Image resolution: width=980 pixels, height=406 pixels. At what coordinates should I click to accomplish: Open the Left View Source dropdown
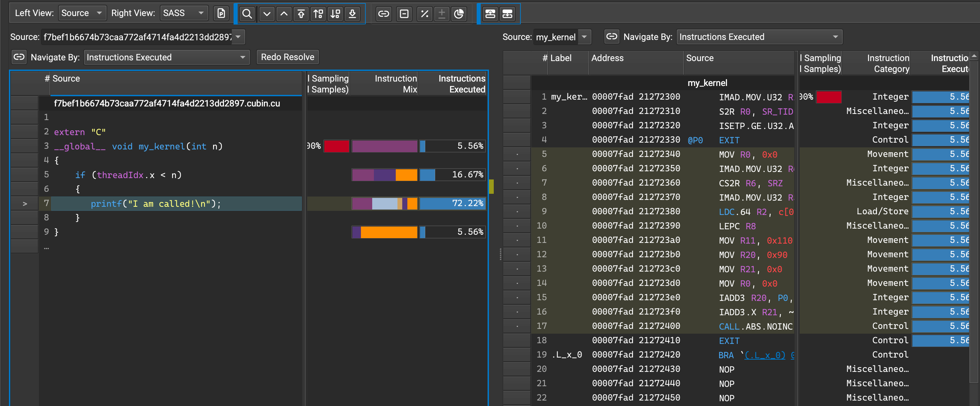tap(82, 13)
